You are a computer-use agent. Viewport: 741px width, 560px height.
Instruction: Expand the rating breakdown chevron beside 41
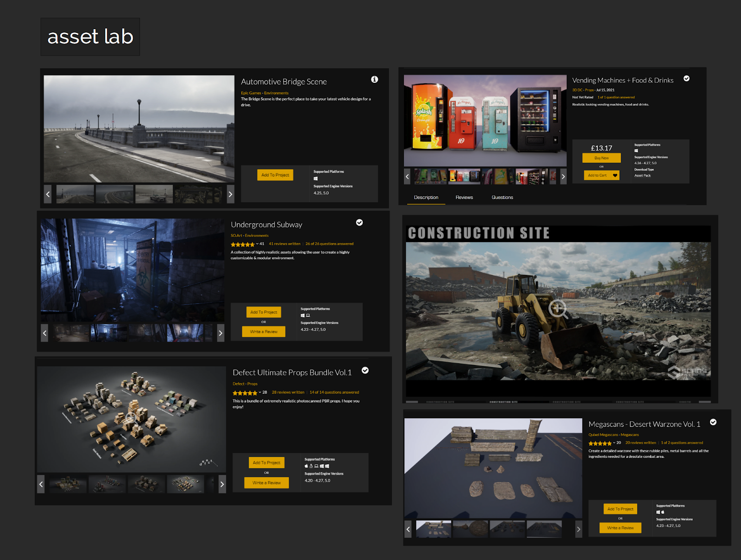[x=257, y=244]
